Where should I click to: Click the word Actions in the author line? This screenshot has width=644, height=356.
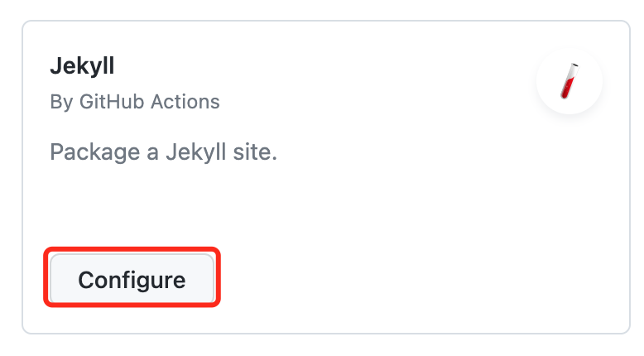(185, 102)
